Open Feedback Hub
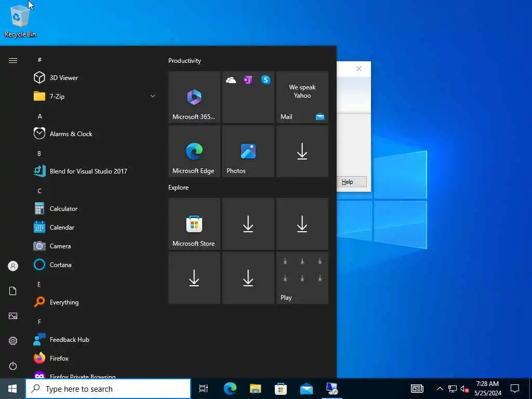This screenshot has width=532, height=399. (x=94, y=339)
